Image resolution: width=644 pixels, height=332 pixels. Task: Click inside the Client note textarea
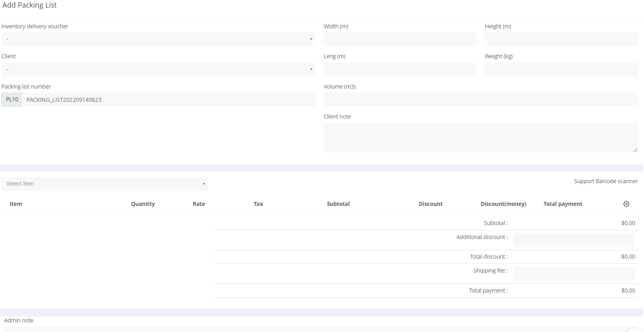(481, 137)
